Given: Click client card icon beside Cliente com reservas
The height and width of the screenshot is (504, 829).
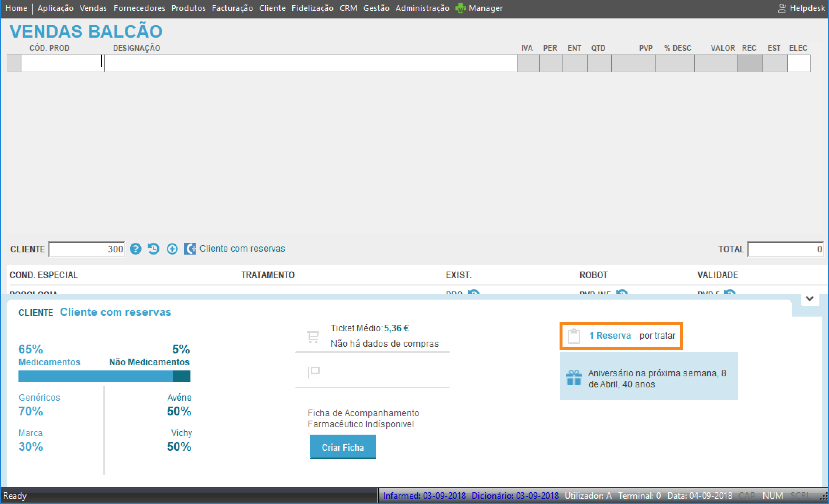Looking at the screenshot, I should [x=189, y=249].
